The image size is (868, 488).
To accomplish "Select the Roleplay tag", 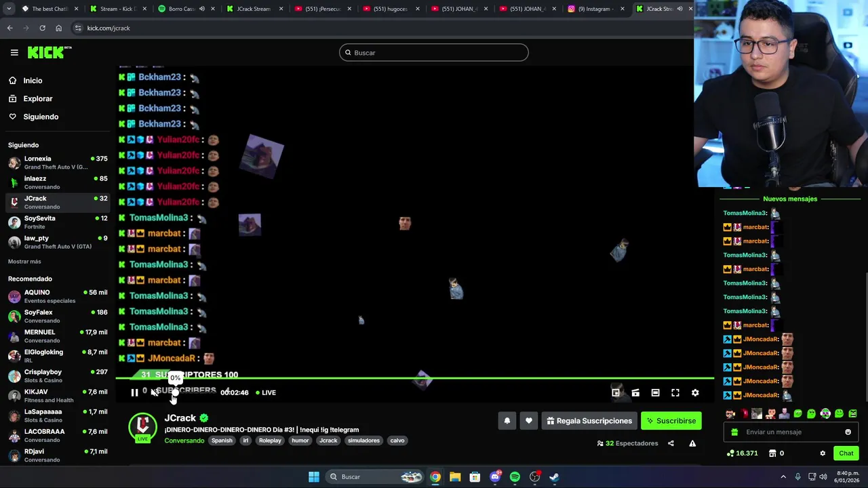I will (270, 441).
